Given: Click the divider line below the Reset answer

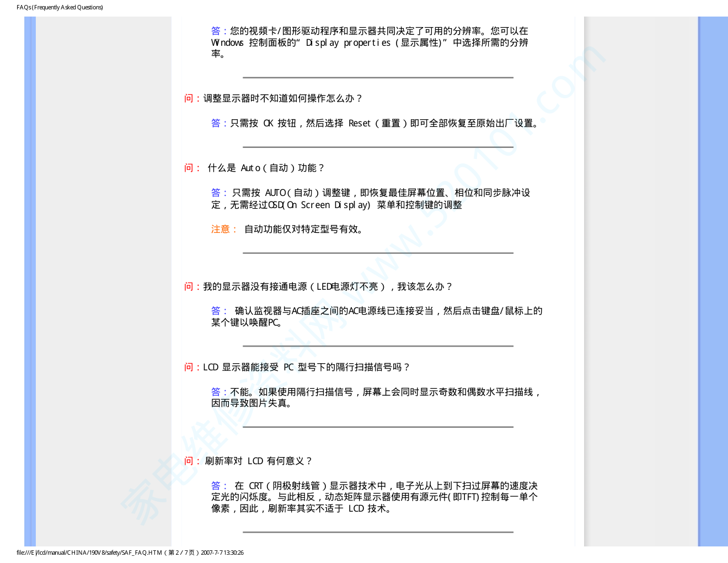Looking at the screenshot, I should click(x=378, y=147).
